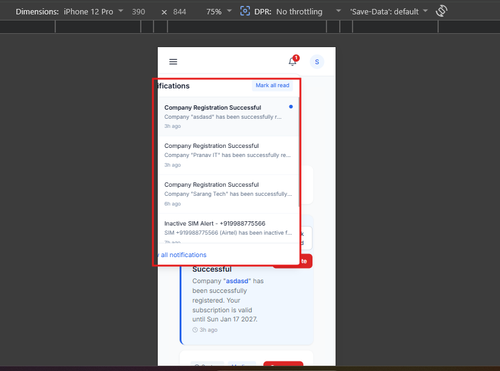Click the Mark all read button
This screenshot has height=371, width=500.
[272, 85]
